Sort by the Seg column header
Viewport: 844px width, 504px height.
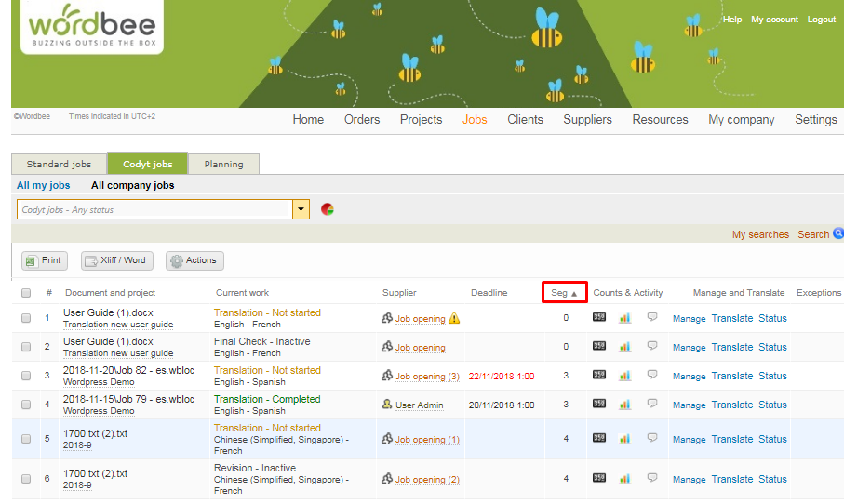click(x=564, y=293)
